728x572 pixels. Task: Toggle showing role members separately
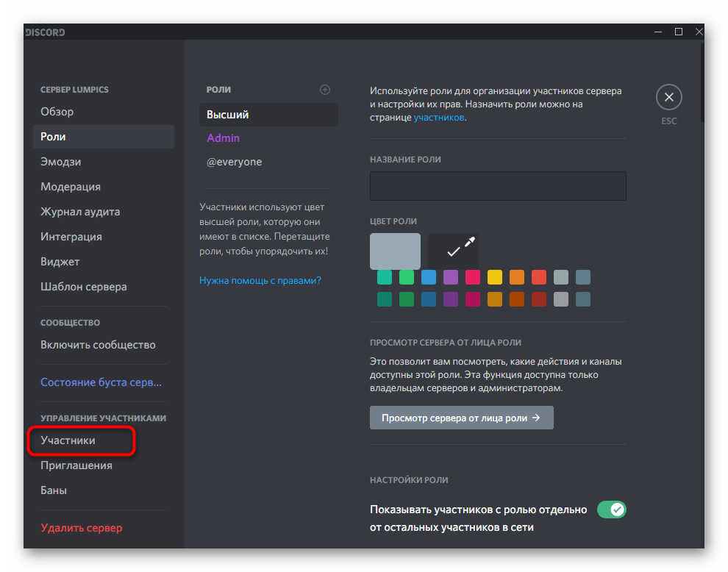(x=610, y=510)
